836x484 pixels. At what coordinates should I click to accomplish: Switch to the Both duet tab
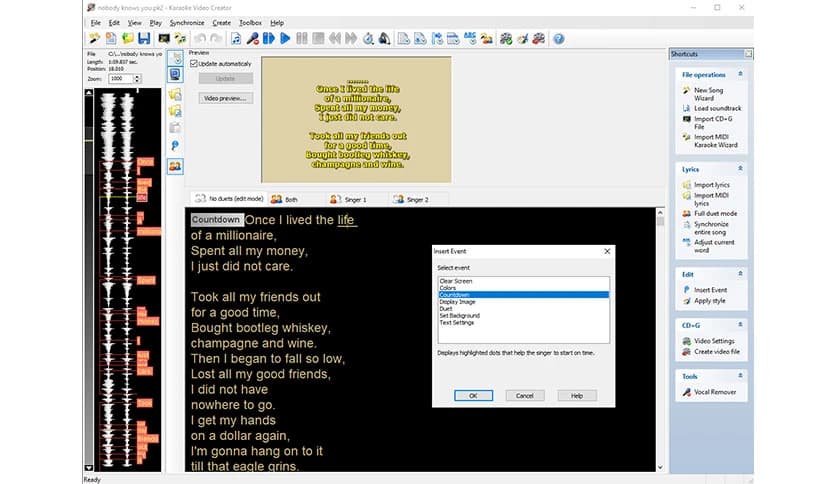(285, 199)
